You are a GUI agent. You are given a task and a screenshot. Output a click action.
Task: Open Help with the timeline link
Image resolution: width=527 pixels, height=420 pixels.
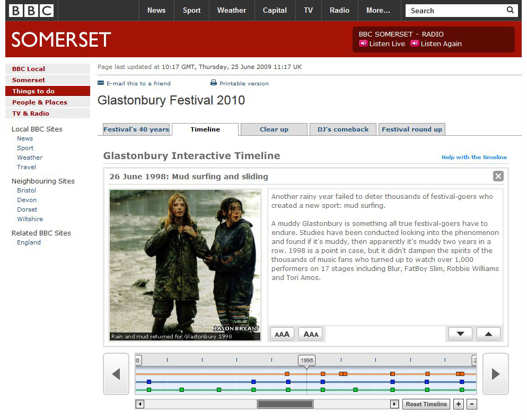coord(474,157)
